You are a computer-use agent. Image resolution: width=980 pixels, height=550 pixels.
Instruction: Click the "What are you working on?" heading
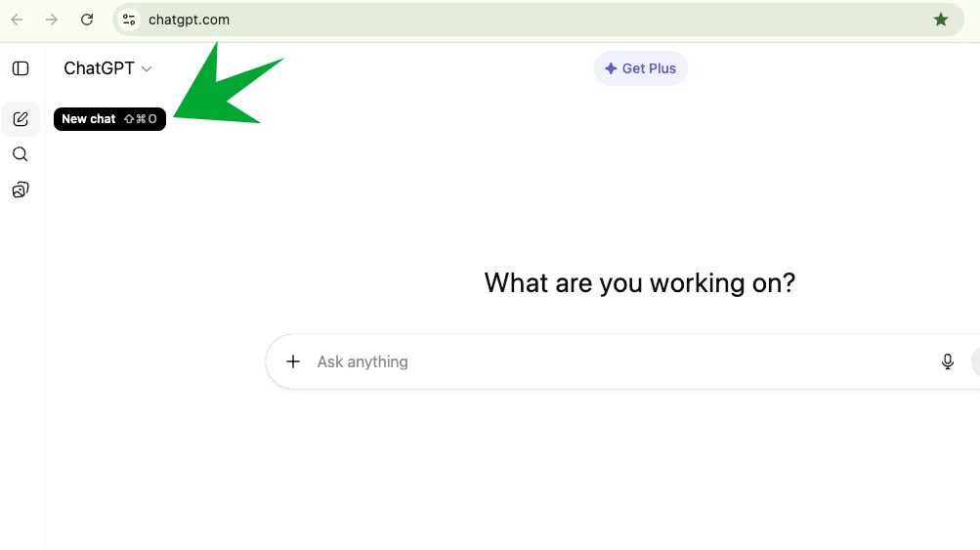pos(640,283)
